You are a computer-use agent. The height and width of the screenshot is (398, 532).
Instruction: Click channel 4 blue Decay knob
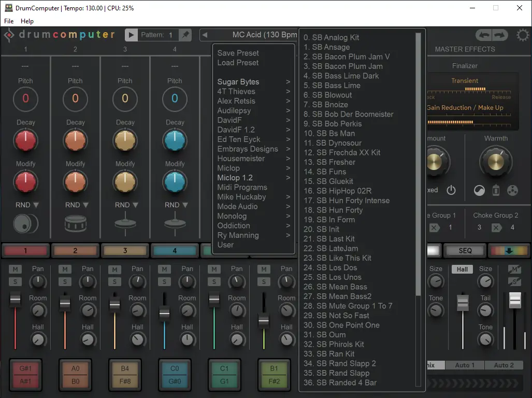tap(175, 140)
